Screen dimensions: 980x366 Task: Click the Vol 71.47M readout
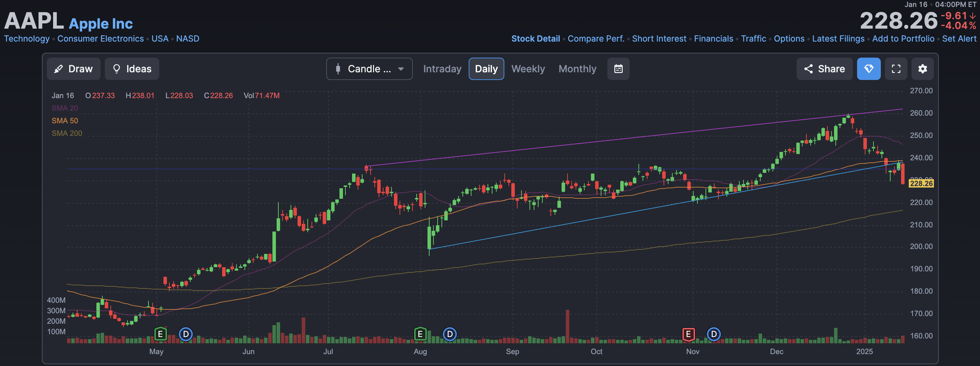[x=262, y=95]
